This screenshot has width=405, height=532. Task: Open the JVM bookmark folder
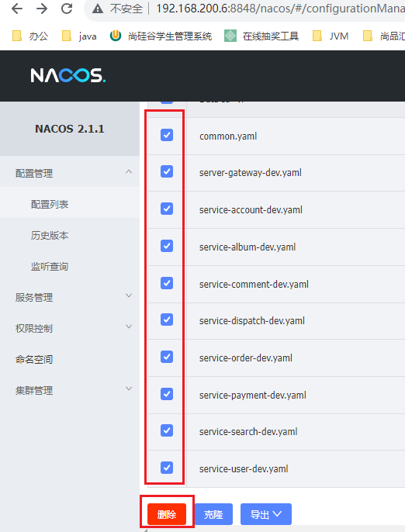[x=331, y=36]
